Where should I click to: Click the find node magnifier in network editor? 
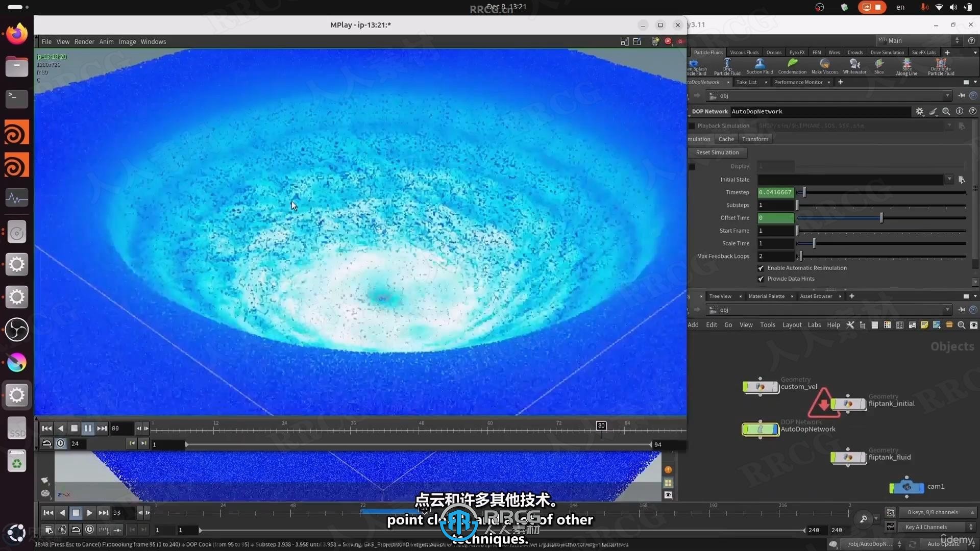[962, 325]
